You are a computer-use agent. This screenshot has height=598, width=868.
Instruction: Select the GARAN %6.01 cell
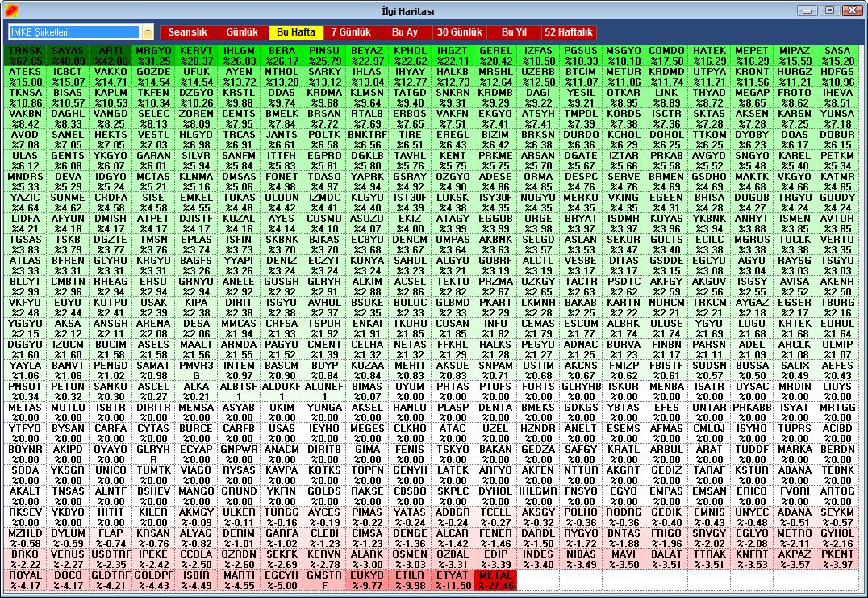click(x=153, y=161)
